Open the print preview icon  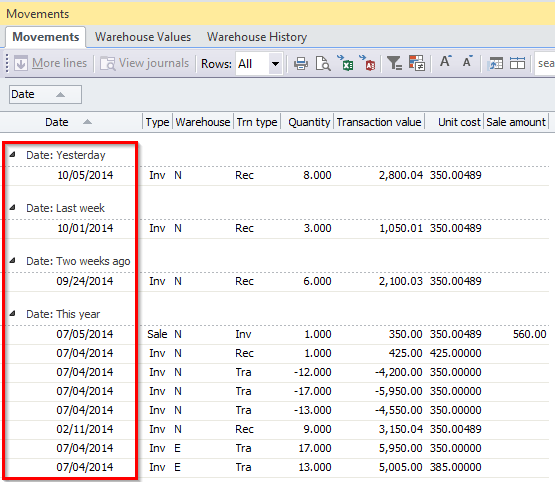[x=323, y=64]
